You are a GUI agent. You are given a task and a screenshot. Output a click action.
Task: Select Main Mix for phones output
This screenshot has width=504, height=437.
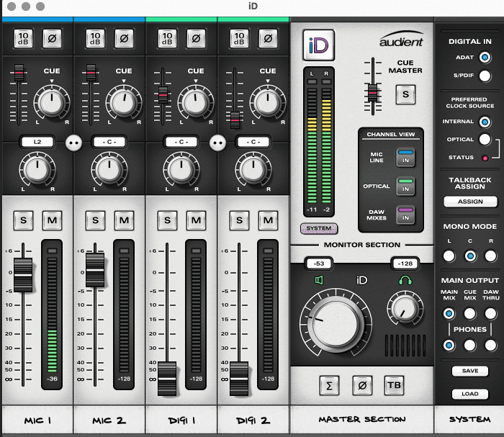click(x=449, y=346)
